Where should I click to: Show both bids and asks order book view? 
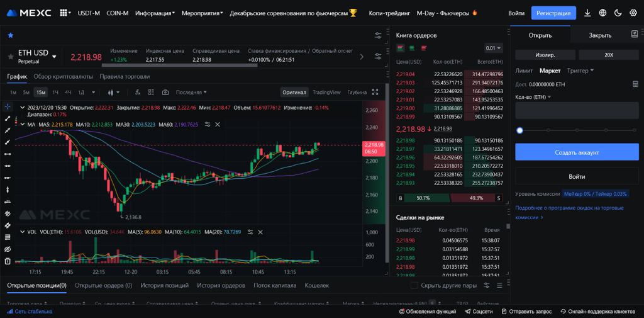[x=400, y=48]
